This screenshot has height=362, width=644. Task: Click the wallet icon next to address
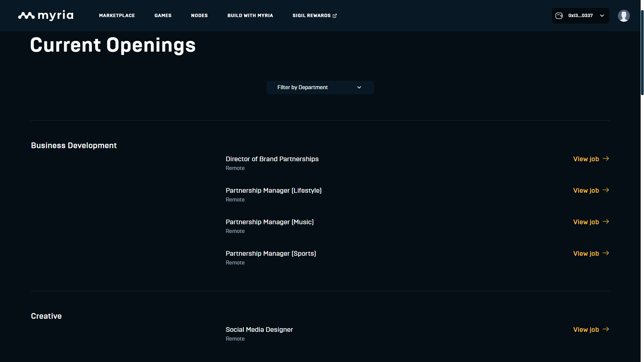[x=559, y=16]
